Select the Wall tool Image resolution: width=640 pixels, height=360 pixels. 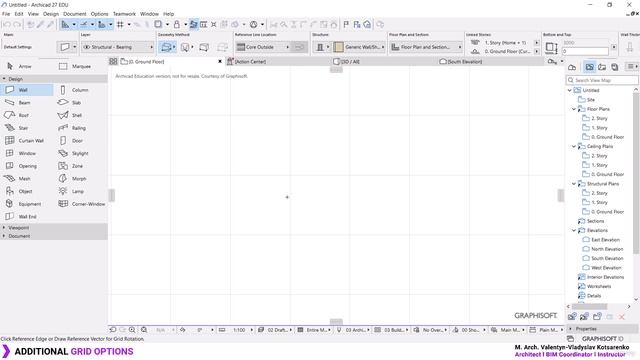pyautogui.click(x=27, y=90)
